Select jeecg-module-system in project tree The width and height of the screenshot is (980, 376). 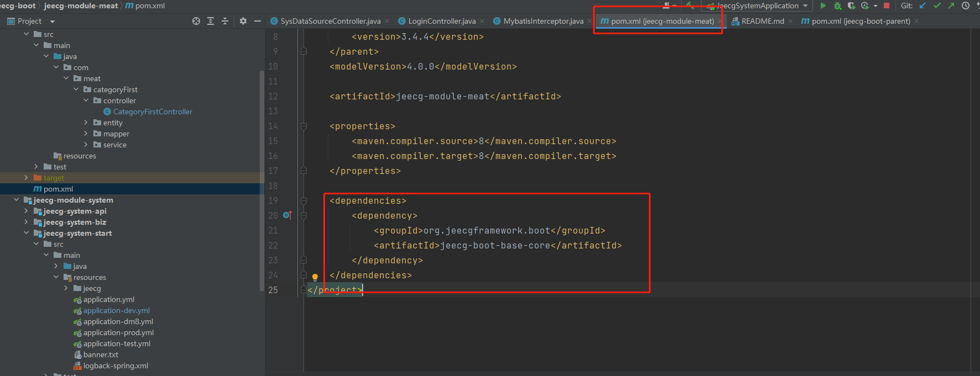[x=73, y=200]
